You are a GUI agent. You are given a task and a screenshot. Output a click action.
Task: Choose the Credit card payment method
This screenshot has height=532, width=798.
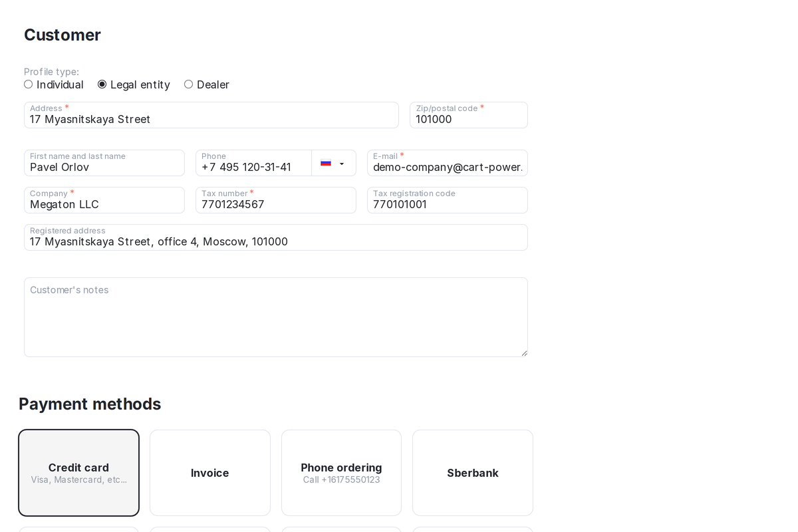[78, 473]
